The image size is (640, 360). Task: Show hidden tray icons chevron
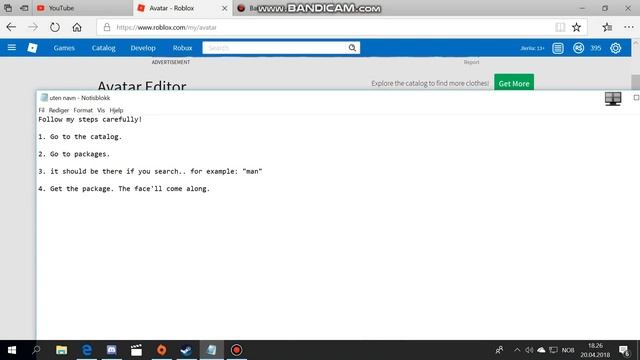(x=517, y=350)
